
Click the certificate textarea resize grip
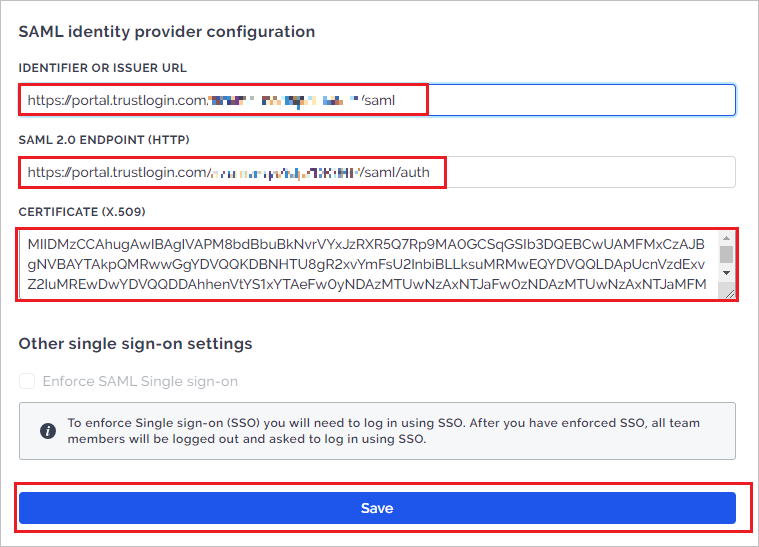click(x=729, y=293)
